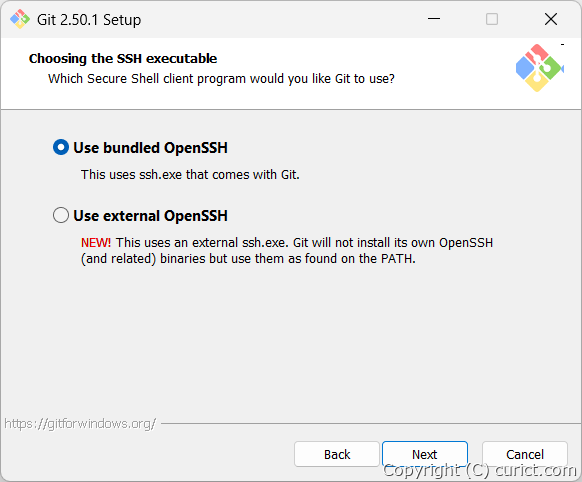Click the greyed-out maximize button
Viewport: 582px width, 482px height.
[x=492, y=19]
